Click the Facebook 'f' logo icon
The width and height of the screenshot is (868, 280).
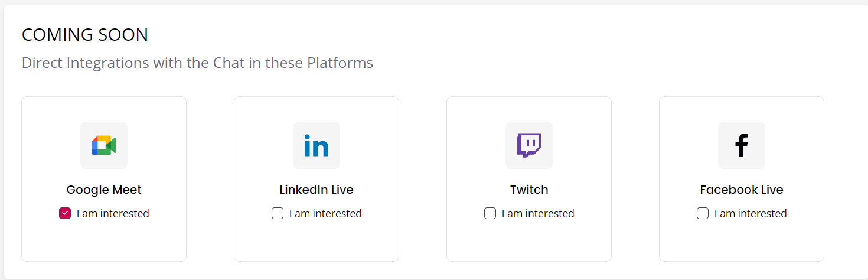point(742,145)
